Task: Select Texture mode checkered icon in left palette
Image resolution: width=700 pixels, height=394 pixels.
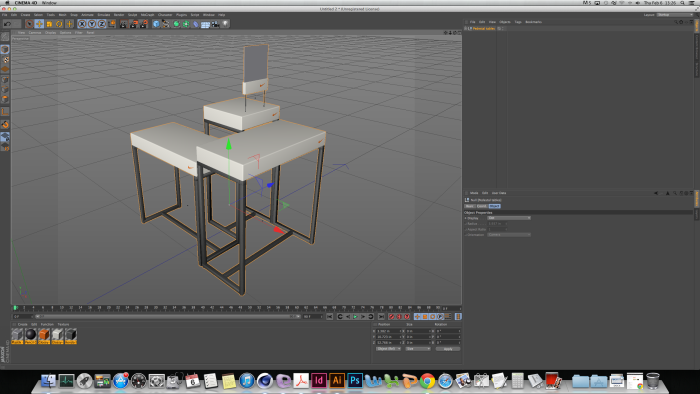Action: point(5,60)
